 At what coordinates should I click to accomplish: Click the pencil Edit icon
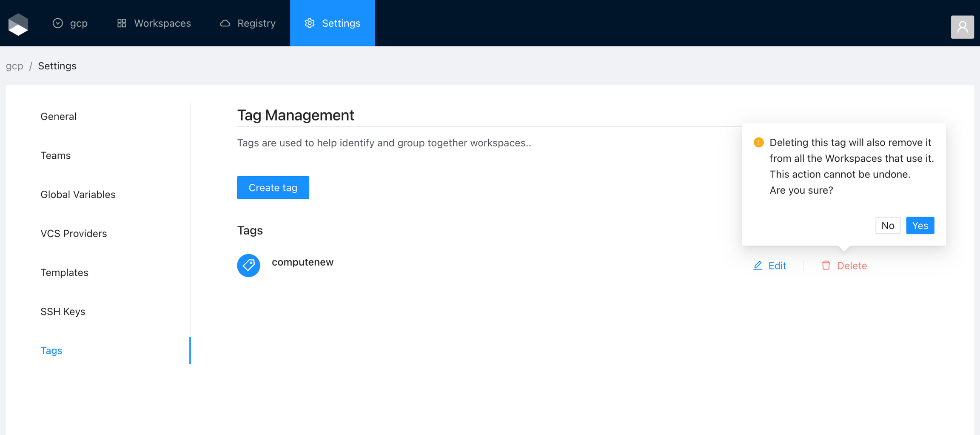(x=758, y=266)
